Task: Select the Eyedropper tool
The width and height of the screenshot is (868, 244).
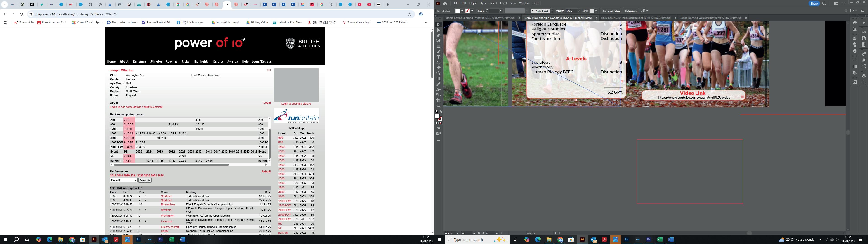Action: (438, 84)
